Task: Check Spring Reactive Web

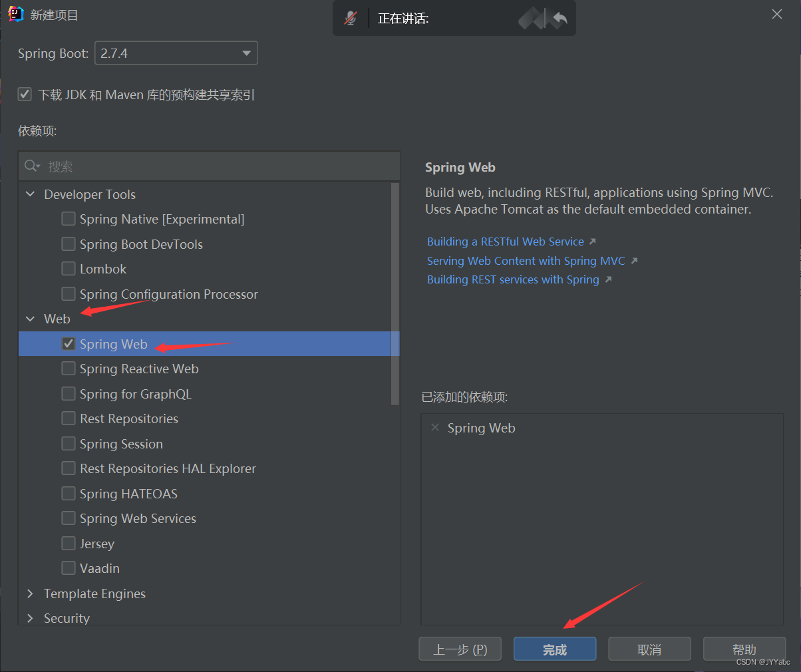Action: pyautogui.click(x=68, y=369)
